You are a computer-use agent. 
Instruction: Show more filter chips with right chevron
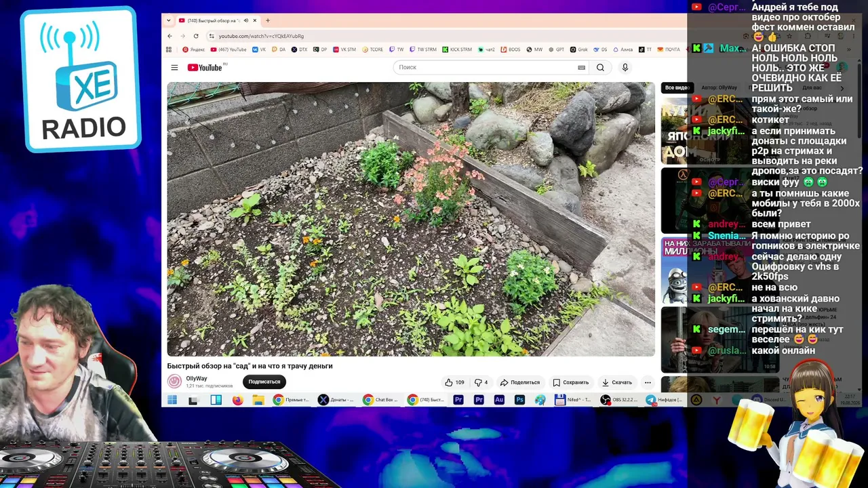[842, 88]
